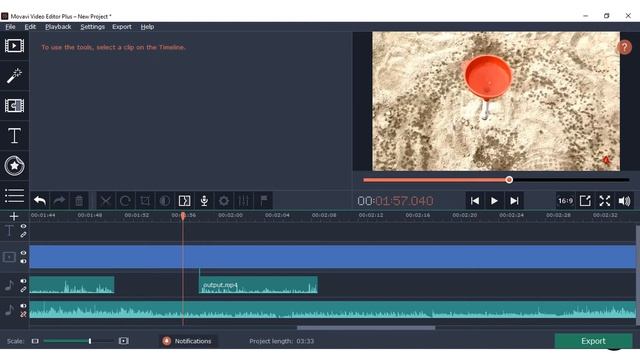Add a marker with flag icon
The width and height of the screenshot is (640, 360).
click(264, 201)
